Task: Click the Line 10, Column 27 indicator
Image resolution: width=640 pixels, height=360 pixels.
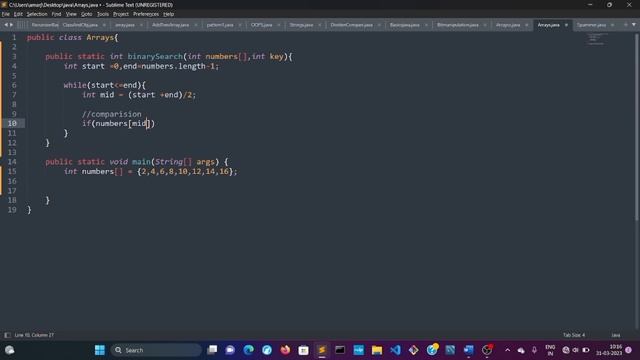Action: [x=34, y=335]
